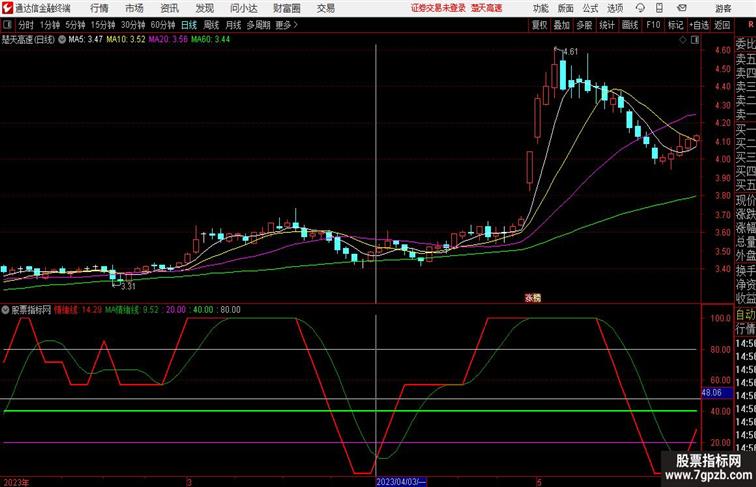The height and width of the screenshot is (487, 756).
Task: Switch to 分时 chart tab
Action: (x=26, y=25)
